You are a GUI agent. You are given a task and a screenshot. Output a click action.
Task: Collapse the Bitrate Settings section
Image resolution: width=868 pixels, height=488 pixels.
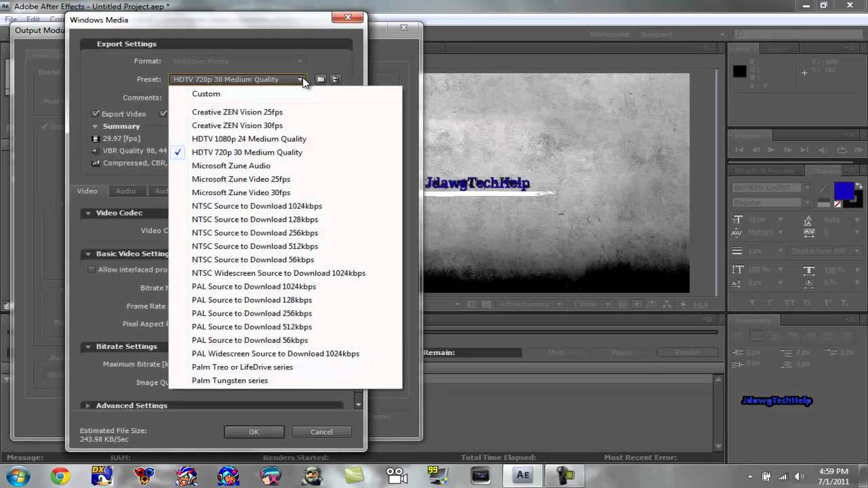pos(87,346)
